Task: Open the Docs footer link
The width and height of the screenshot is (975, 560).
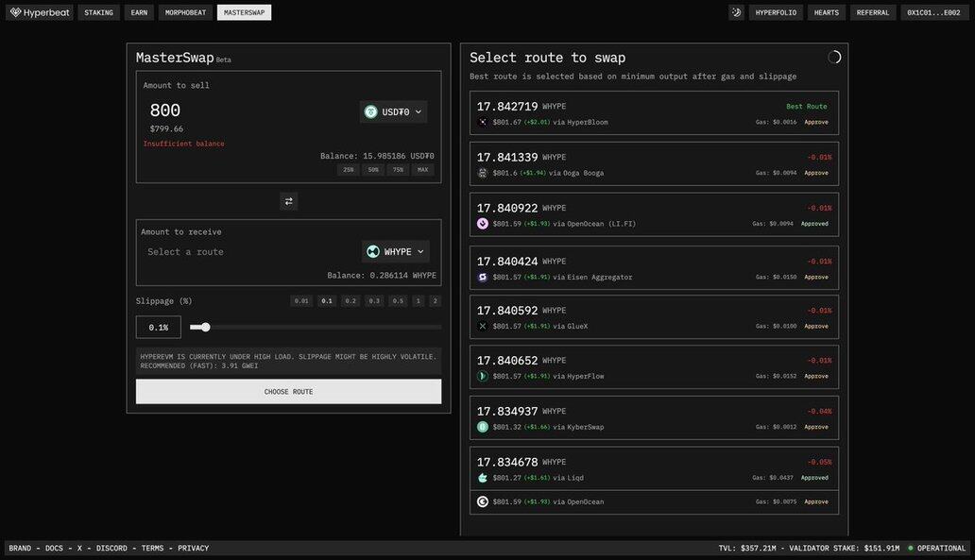Action: pyautogui.click(x=54, y=548)
